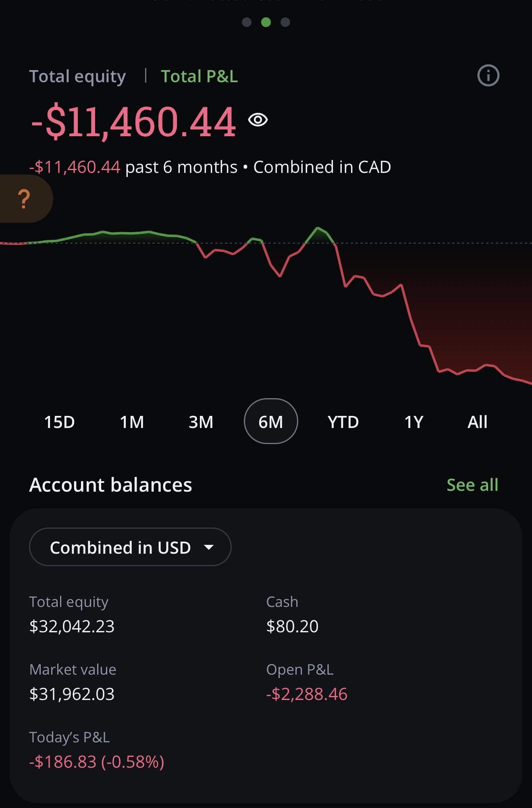Viewport: 532px width, 808px height.
Task: Show year-to-date with YTD option
Action: coord(343,422)
